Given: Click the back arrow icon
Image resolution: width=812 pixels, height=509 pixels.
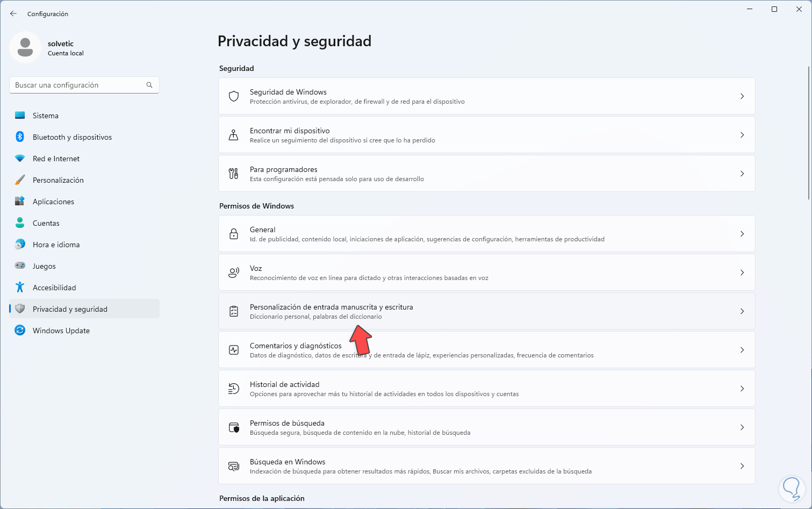Looking at the screenshot, I should click(x=13, y=13).
